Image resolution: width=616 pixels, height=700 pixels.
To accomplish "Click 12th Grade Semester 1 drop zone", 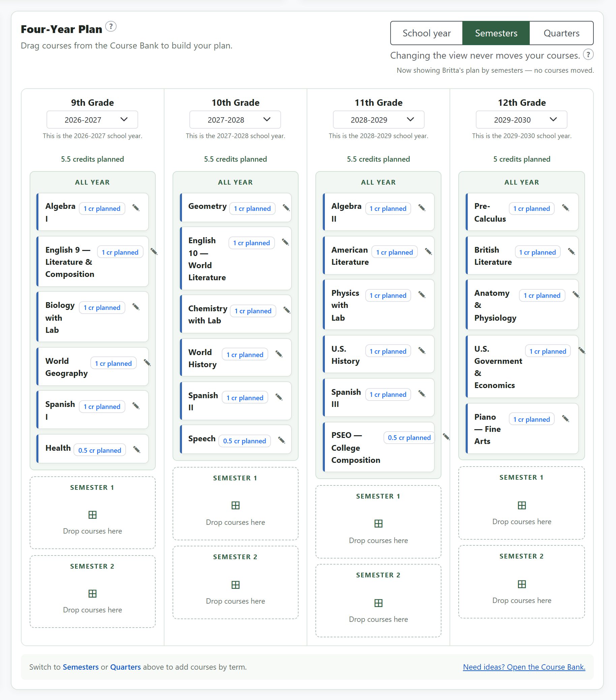I will [521, 503].
